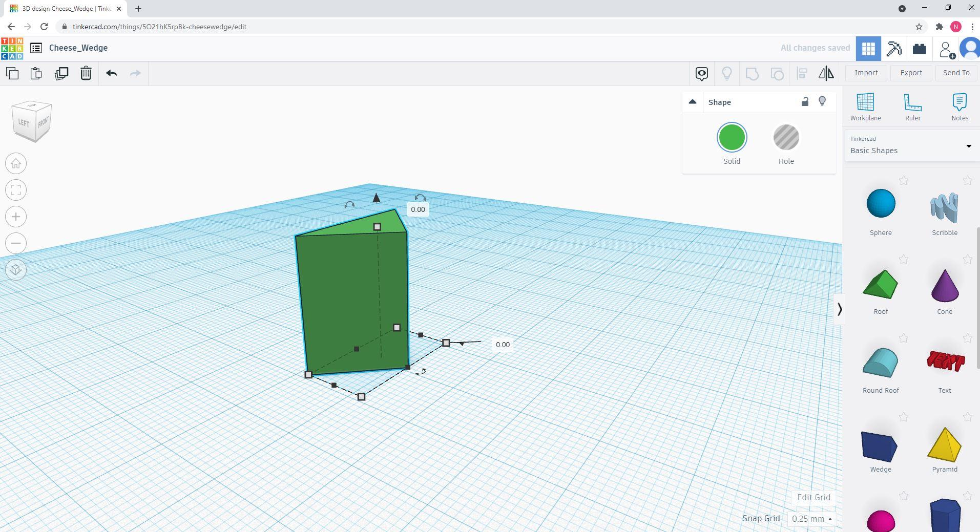Favorite the Cone shape star
Viewport: 980px width, 532px height.
[967, 260]
